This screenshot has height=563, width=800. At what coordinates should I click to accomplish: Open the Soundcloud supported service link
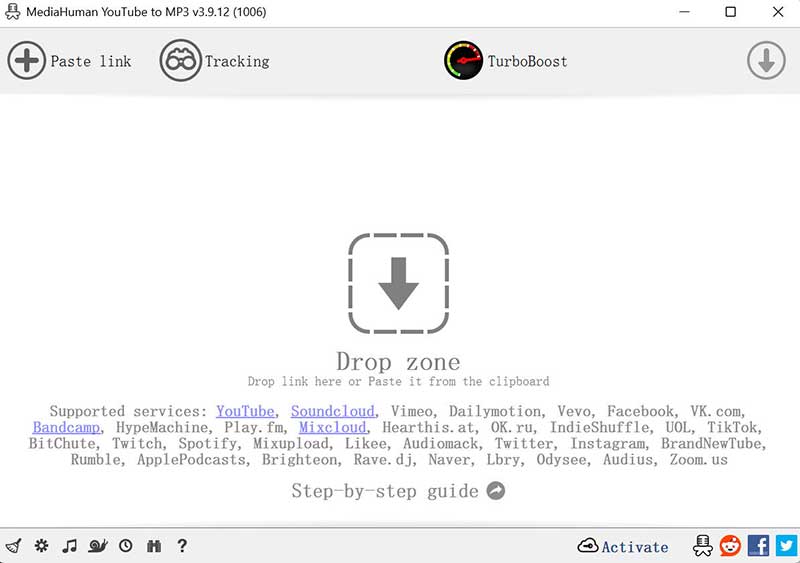(x=333, y=411)
